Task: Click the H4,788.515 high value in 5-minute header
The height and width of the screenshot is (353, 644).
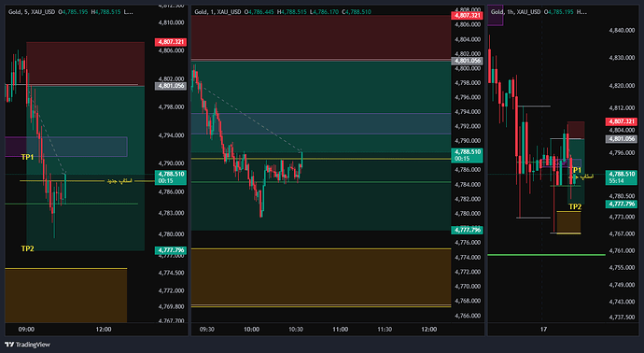Action: coord(107,12)
